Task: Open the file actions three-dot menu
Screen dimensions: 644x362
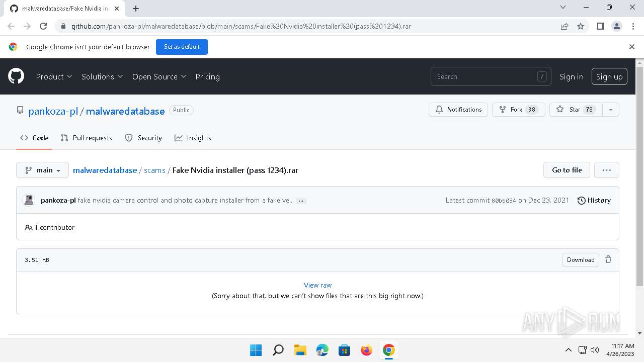Action: (x=606, y=170)
